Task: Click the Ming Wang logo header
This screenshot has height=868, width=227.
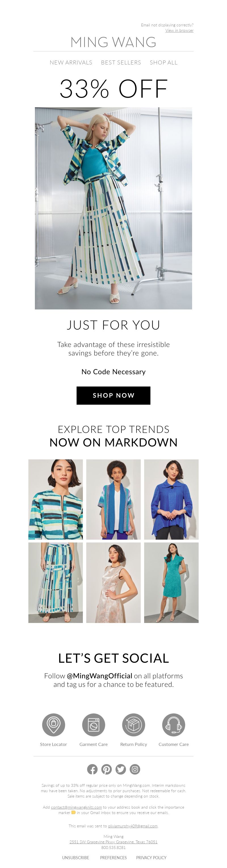Action: (x=113, y=42)
